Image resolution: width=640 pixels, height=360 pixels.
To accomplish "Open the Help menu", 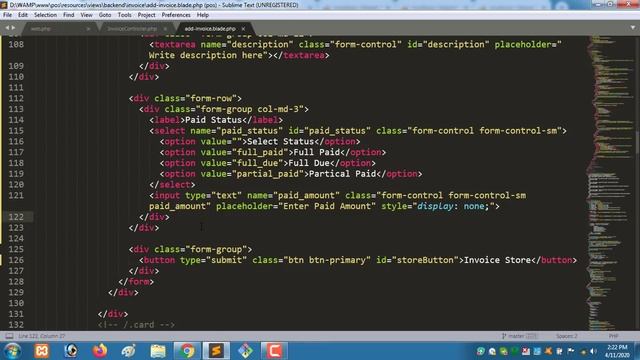I will tap(203, 15).
